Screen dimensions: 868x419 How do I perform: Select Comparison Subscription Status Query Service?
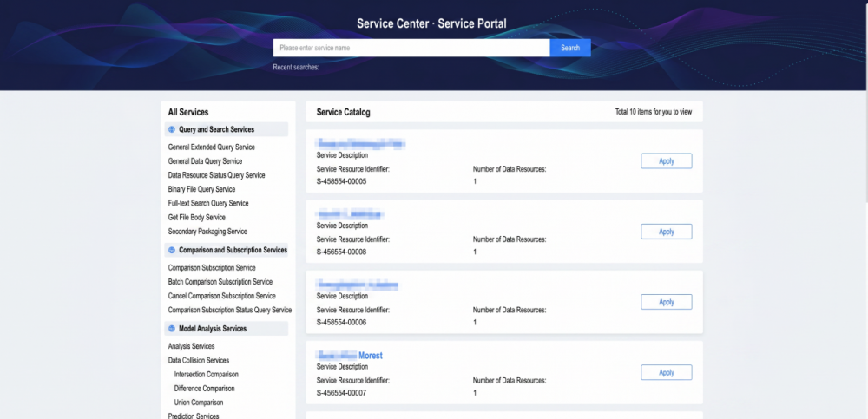coord(230,310)
